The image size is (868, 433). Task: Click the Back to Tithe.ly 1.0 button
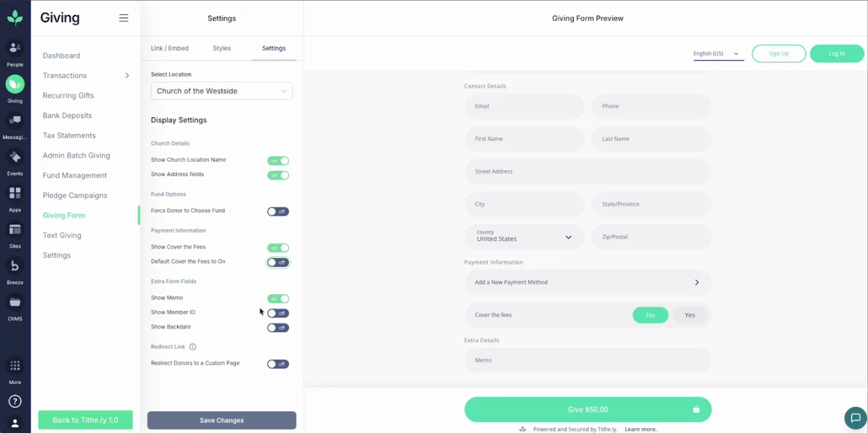coord(85,420)
